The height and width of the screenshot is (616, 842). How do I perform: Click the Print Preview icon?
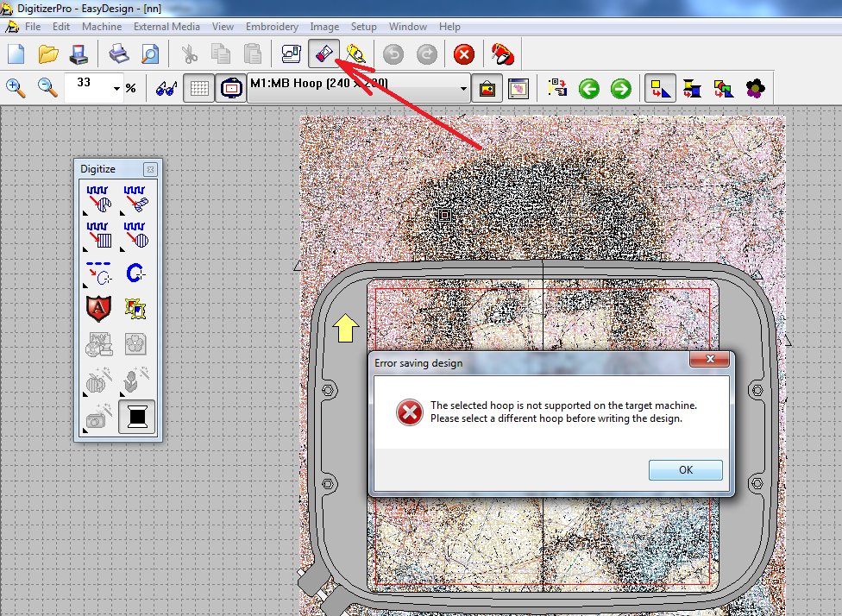point(150,54)
